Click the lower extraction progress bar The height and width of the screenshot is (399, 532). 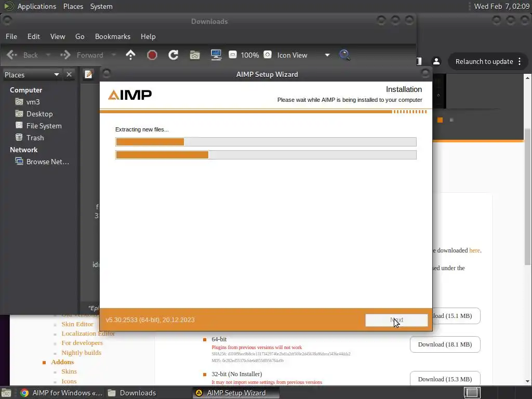coord(266,155)
